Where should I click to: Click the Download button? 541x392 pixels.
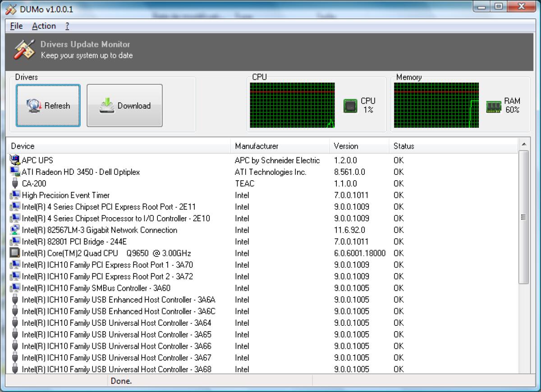point(124,105)
